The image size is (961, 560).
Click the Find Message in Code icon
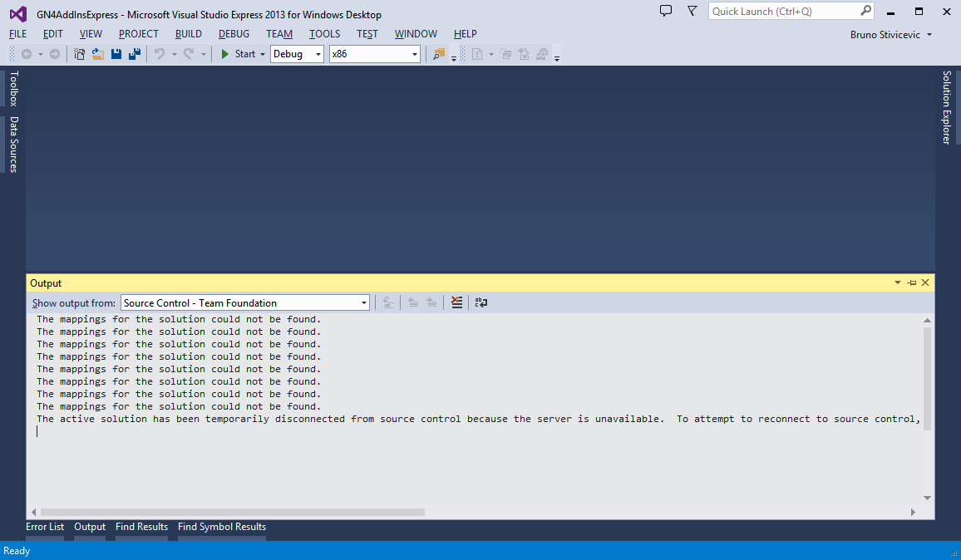tap(388, 302)
